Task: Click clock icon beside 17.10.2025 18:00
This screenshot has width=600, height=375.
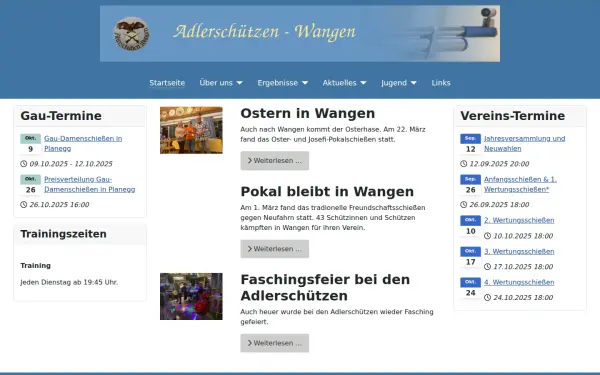Action: coord(487,267)
